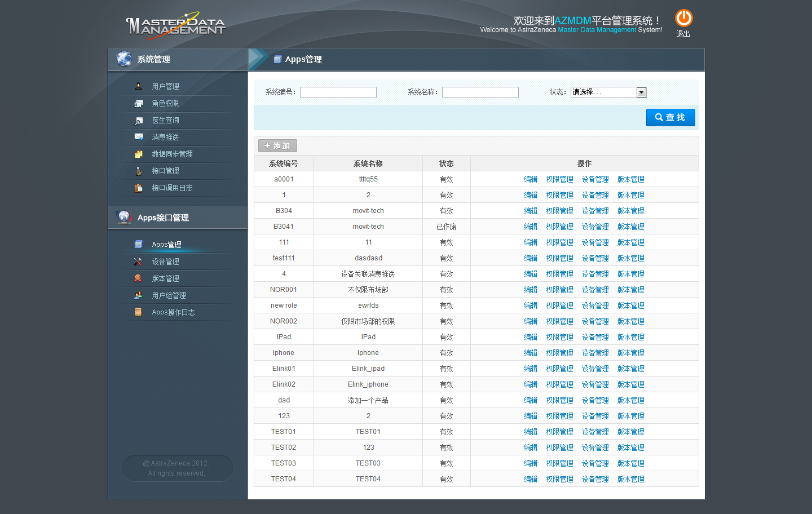Open Apps操作日志 in sidebar
This screenshot has height=514, width=812.
click(x=173, y=312)
